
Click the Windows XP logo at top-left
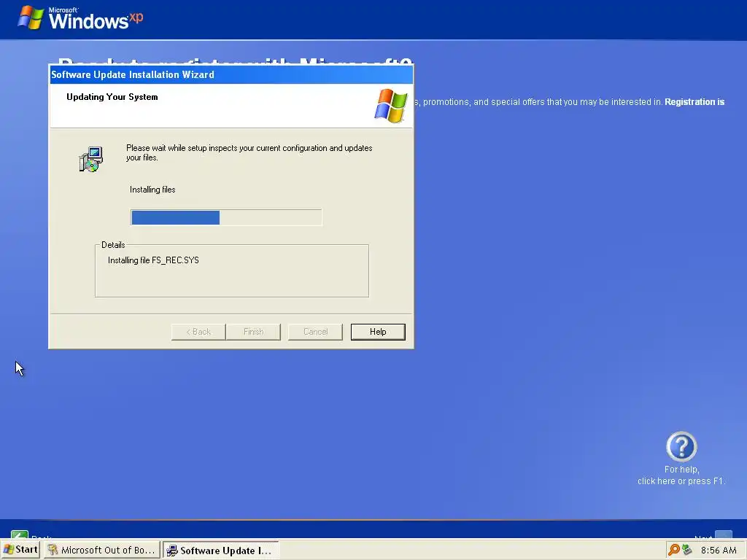click(80, 18)
